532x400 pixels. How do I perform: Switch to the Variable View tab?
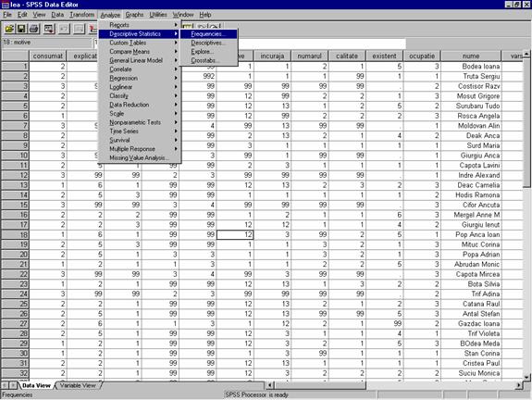pyautogui.click(x=78, y=385)
